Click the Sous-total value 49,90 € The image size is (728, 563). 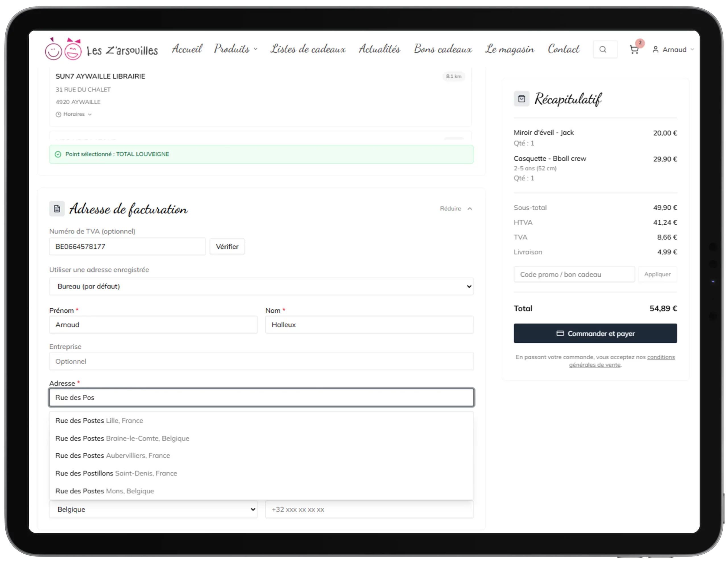(x=665, y=207)
